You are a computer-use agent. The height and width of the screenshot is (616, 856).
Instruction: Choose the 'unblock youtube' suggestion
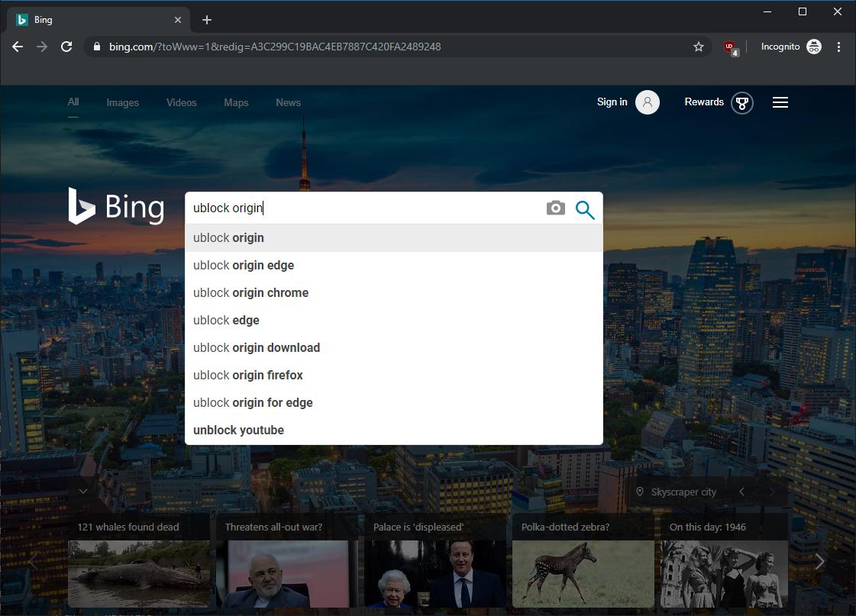(x=393, y=430)
